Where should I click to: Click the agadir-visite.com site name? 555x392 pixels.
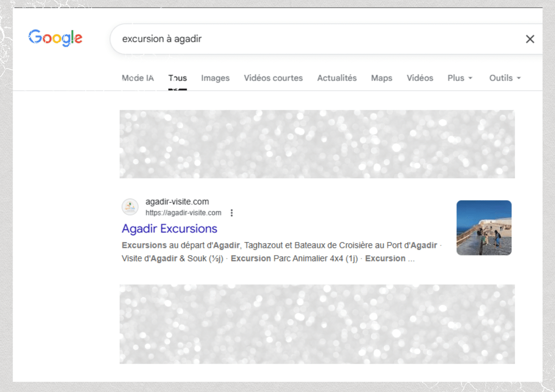(x=177, y=202)
